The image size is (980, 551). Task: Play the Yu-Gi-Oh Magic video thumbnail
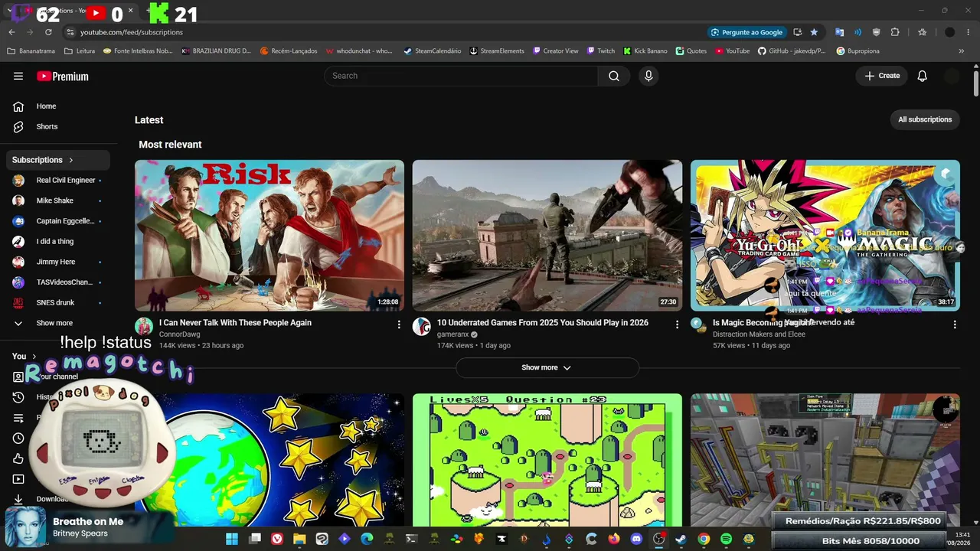pyautogui.click(x=825, y=235)
